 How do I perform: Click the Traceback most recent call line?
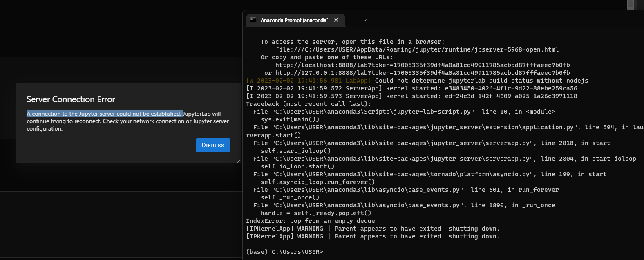(309, 104)
